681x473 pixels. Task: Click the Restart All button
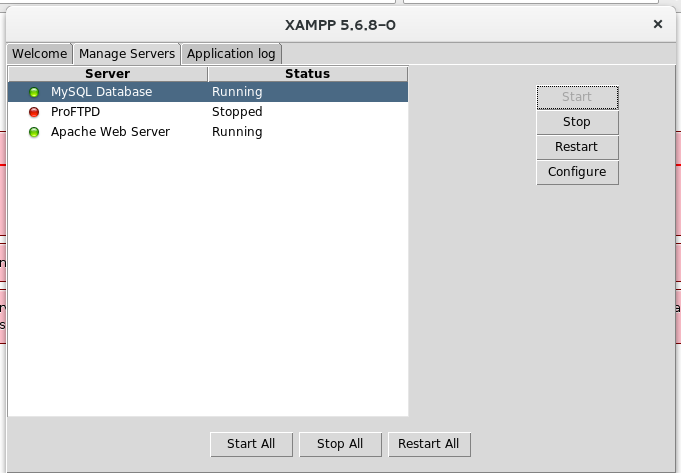tap(429, 444)
